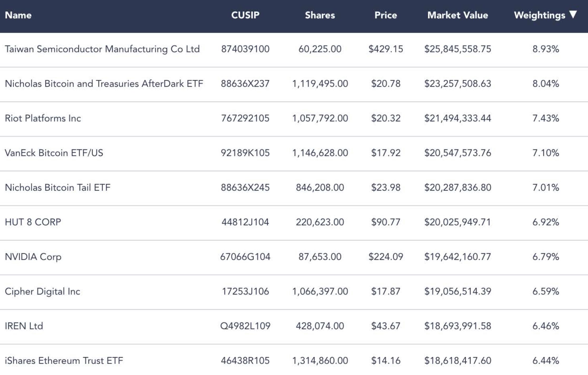Click the $20.78 price cell
588x375 pixels.
[386, 84]
